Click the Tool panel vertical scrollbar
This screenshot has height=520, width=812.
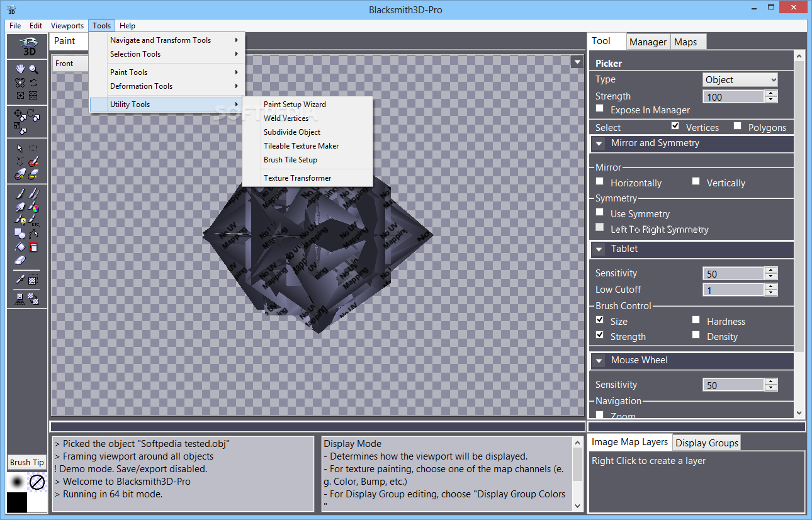[799, 234]
